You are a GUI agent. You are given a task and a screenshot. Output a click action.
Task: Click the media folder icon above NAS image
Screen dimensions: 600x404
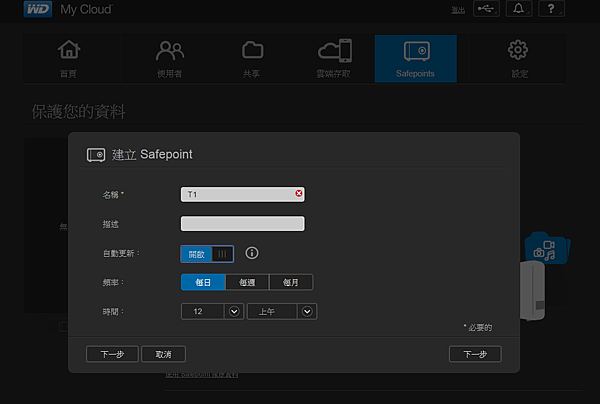546,249
